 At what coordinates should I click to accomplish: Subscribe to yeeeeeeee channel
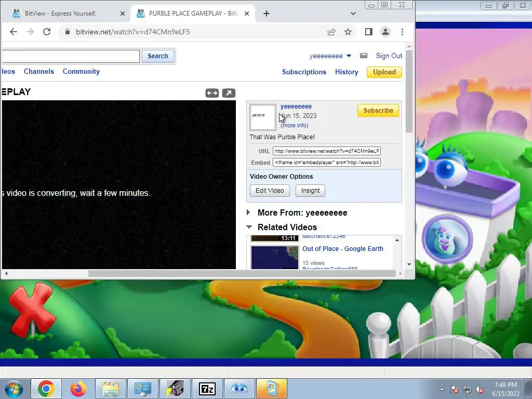coord(378,111)
